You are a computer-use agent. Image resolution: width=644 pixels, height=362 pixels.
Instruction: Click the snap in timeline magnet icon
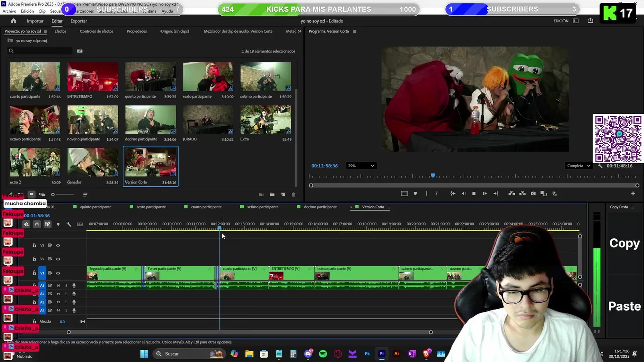tap(37, 224)
